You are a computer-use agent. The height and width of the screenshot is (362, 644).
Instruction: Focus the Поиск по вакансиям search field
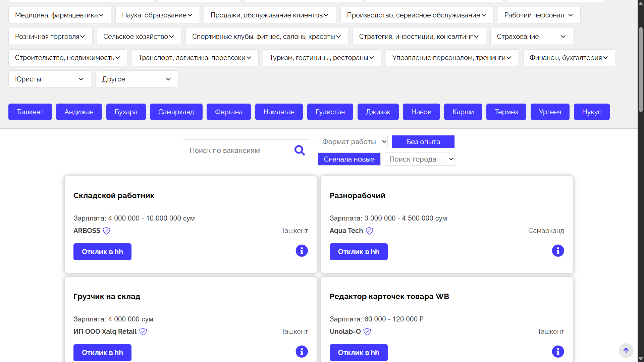point(238,150)
